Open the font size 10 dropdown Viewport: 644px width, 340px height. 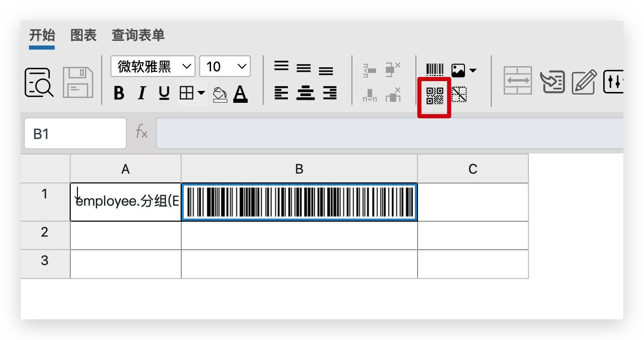click(225, 66)
